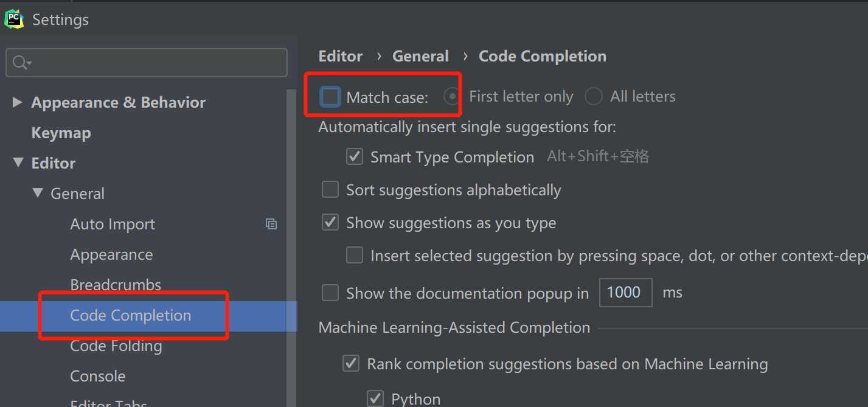Click the popup delay field showing 1000

[x=626, y=293]
